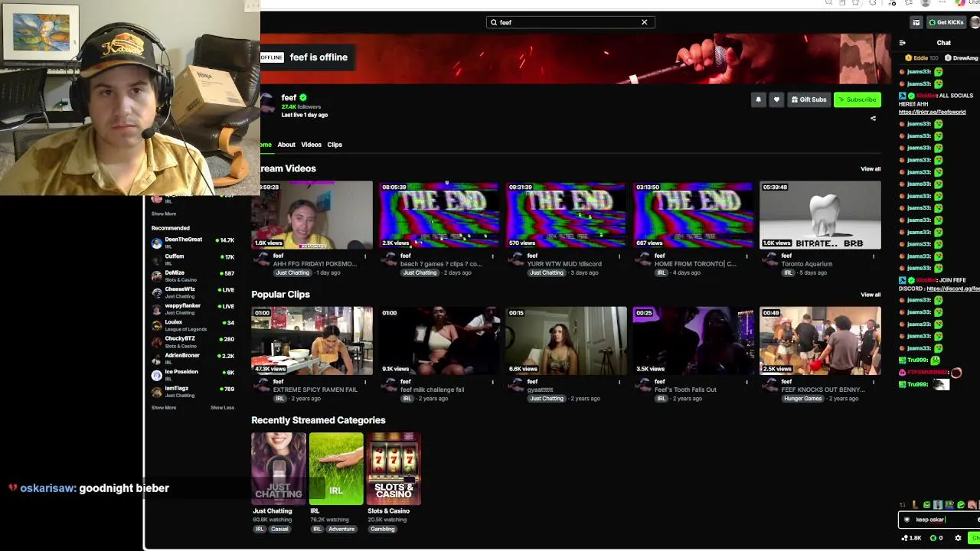Open the HOME FROM TORONTO video thumbnail

click(x=693, y=215)
